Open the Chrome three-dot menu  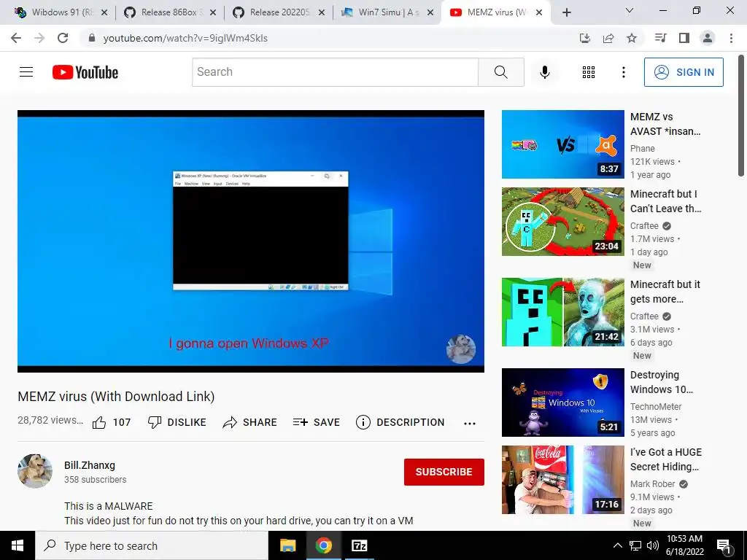(731, 38)
